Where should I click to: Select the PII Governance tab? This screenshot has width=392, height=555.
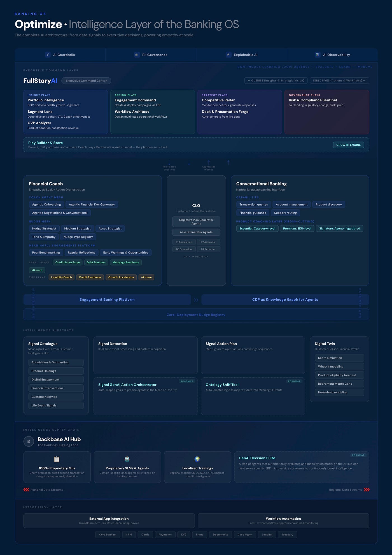151,55
